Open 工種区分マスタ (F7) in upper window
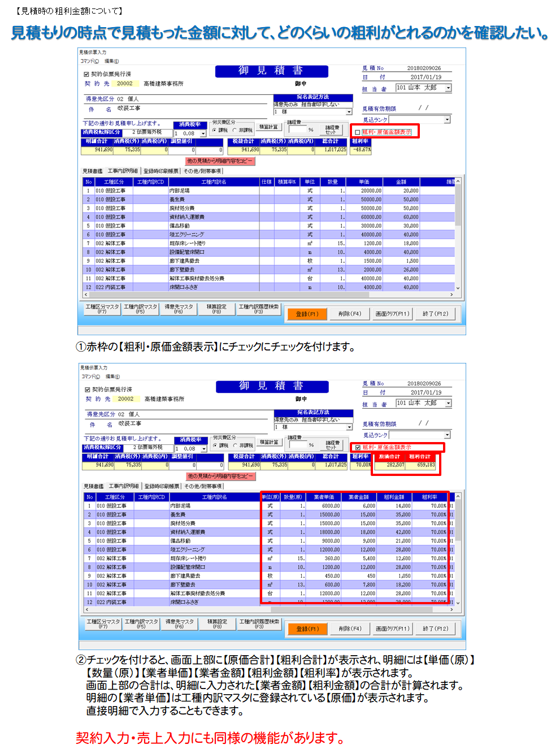 (x=102, y=309)
